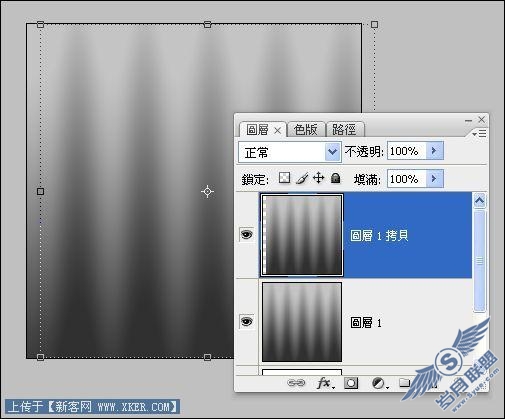Hide the 圖層 1 layer
Screen dimensions: 505x419
[247, 322]
